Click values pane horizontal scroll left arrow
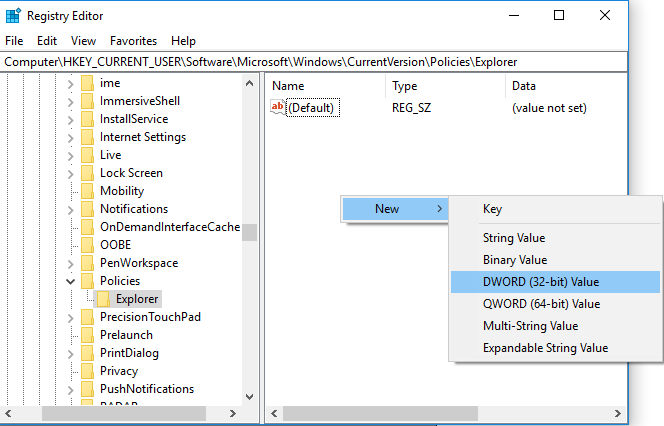Image resolution: width=664 pixels, height=426 pixels. [x=274, y=413]
